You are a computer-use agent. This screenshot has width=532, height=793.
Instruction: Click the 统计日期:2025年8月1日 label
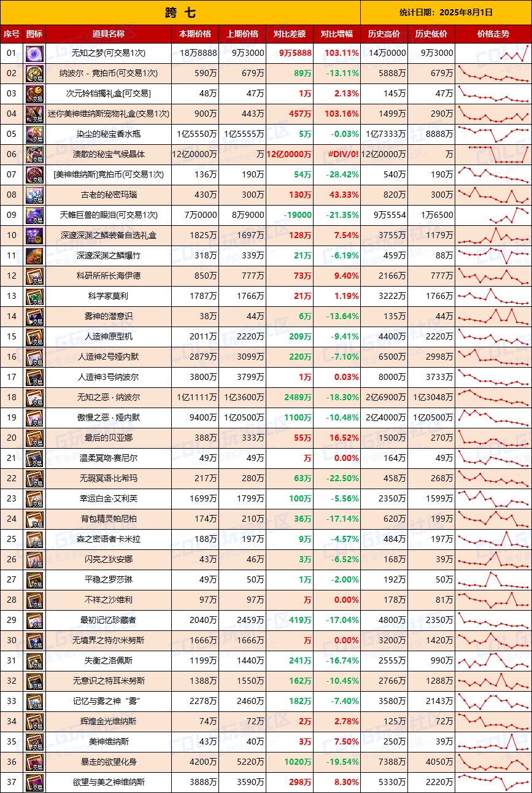(446, 12)
